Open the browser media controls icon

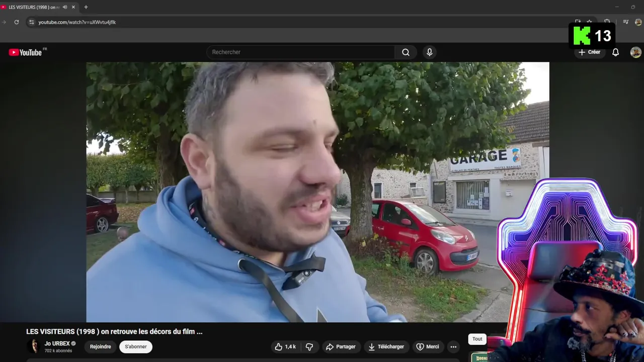tap(625, 22)
